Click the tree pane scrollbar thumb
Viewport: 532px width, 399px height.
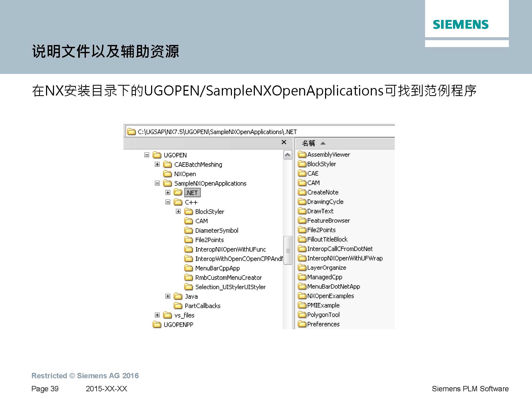pyautogui.click(x=288, y=250)
